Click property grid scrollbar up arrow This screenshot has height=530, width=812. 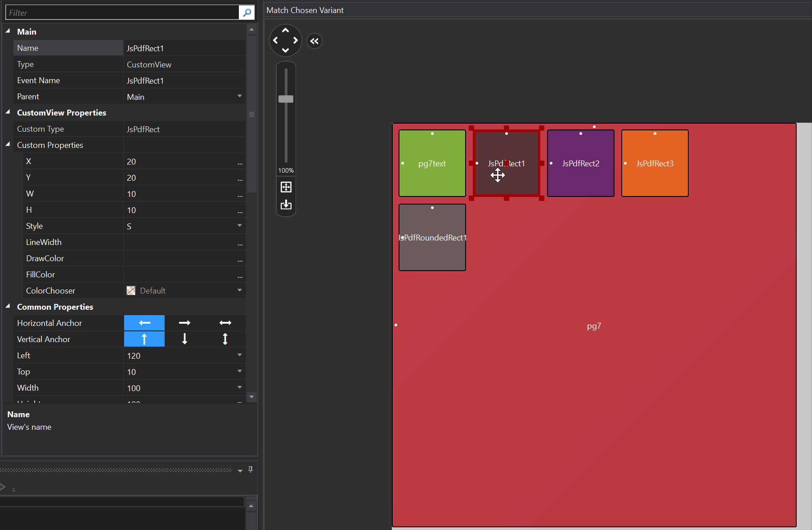251,30
